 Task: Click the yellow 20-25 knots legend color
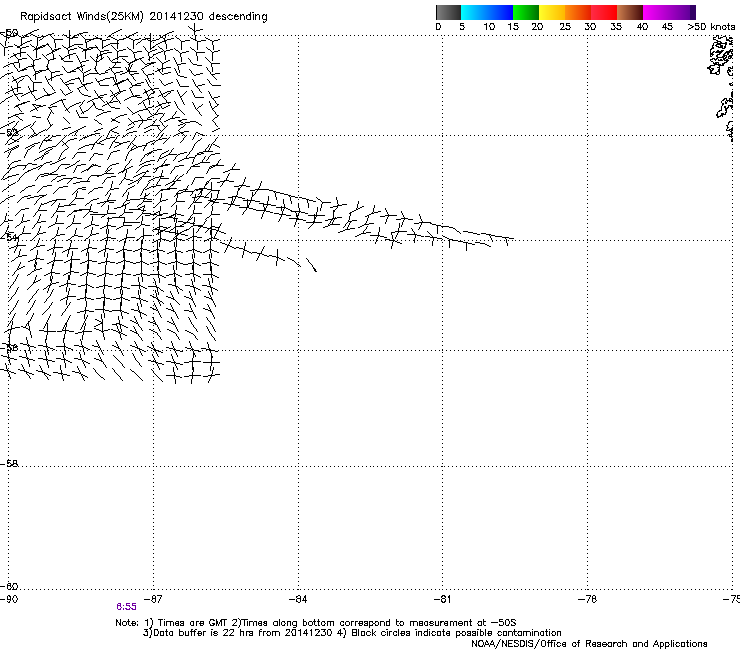pyautogui.click(x=552, y=12)
